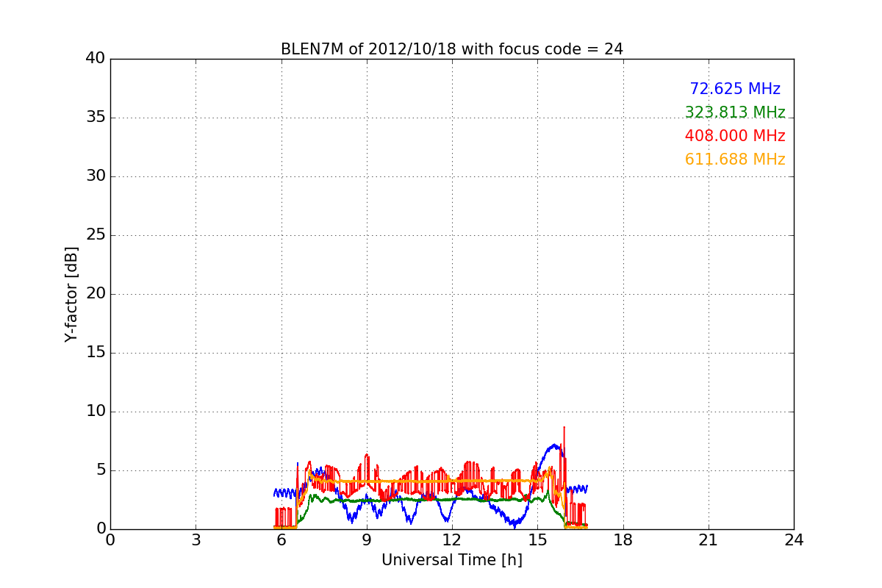The width and height of the screenshot is (882, 588).
Task: Select the 611.688 MHz legend label
Action: point(735,159)
